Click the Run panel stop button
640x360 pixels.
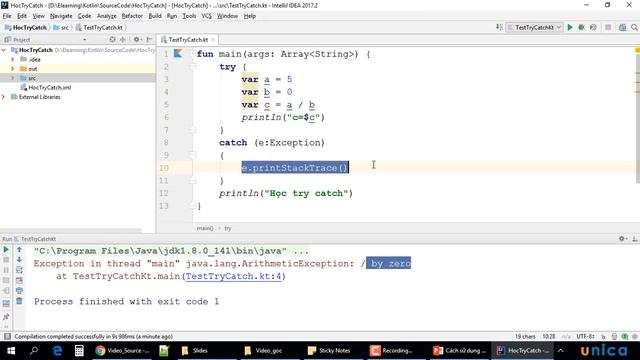[x=6, y=260]
